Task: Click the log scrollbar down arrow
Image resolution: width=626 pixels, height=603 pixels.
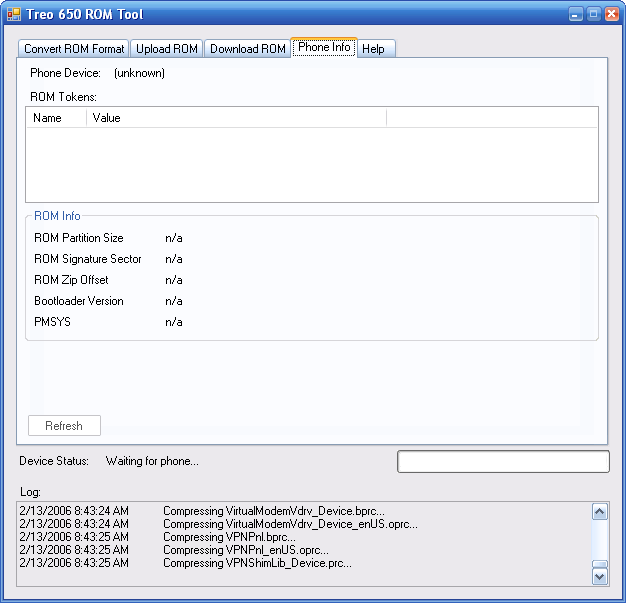Action: click(x=600, y=577)
